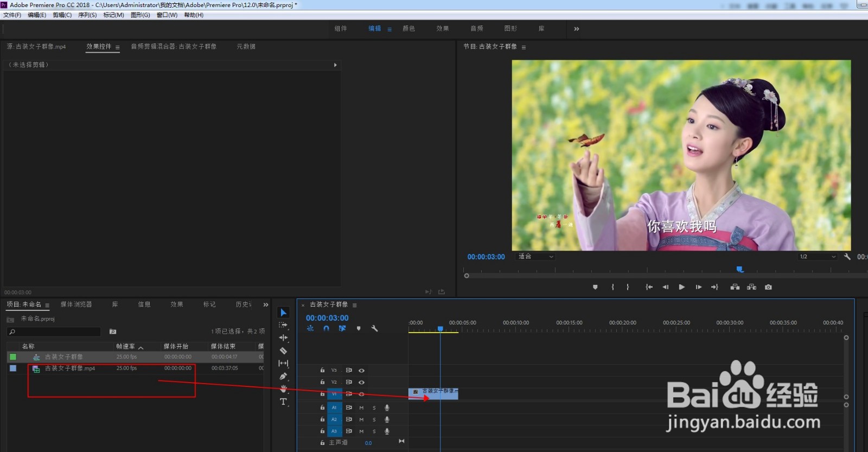Open 节目 program monitor panel menu
868x452 pixels.
click(524, 47)
